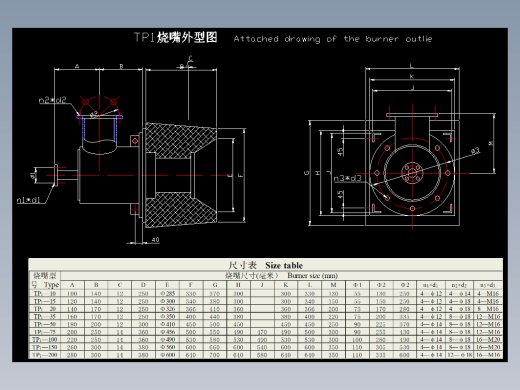Click the 'n3*d3' label in front view

(x=347, y=179)
